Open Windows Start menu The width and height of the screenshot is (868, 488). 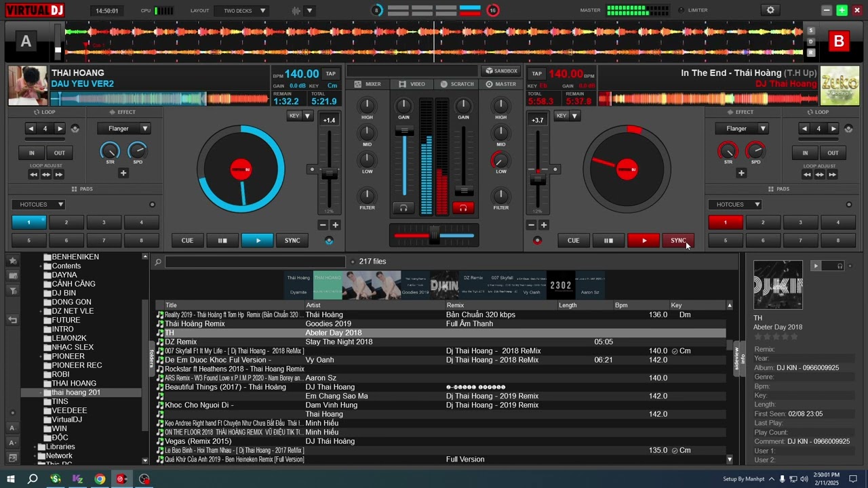[11, 479]
